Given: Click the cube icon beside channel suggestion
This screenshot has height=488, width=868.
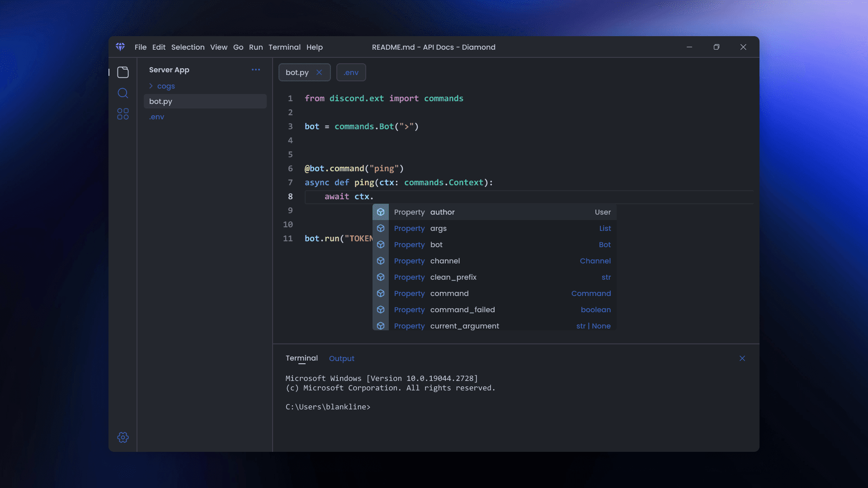Looking at the screenshot, I should [381, 261].
